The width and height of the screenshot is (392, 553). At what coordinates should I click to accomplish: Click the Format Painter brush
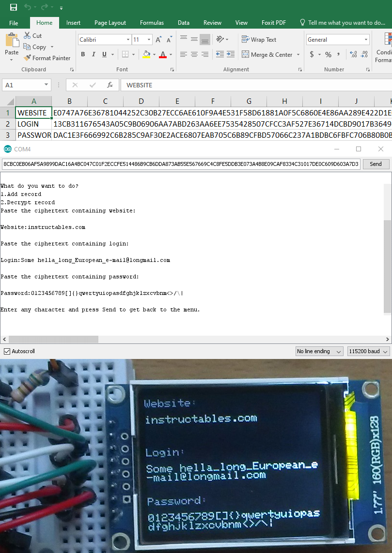click(27, 58)
